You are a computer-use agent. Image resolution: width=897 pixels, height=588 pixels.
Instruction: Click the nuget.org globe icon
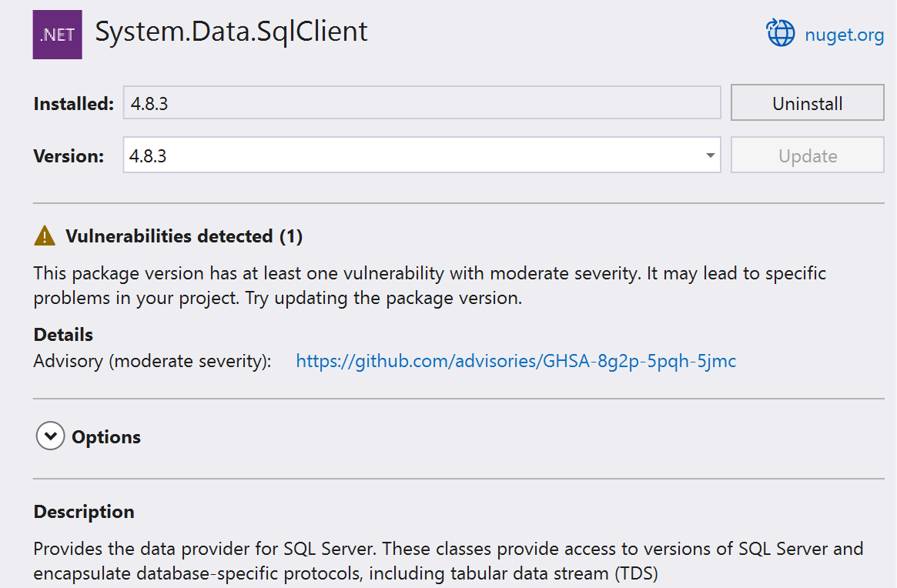point(780,34)
